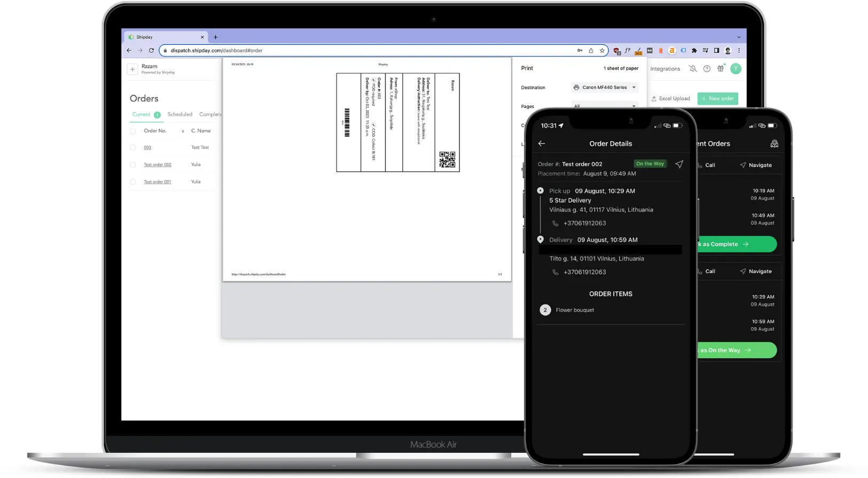Screen dimensions: 868x478
Task: Tap the navigate arrow beside On the Way
Action: [679, 164]
